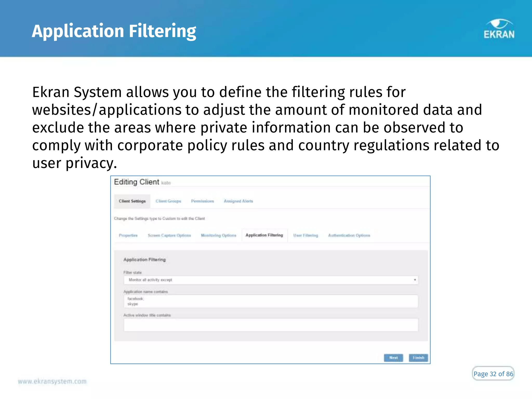Select the 'Editing Client' heading text
The height and width of the screenshot is (399, 532).
pos(137,182)
